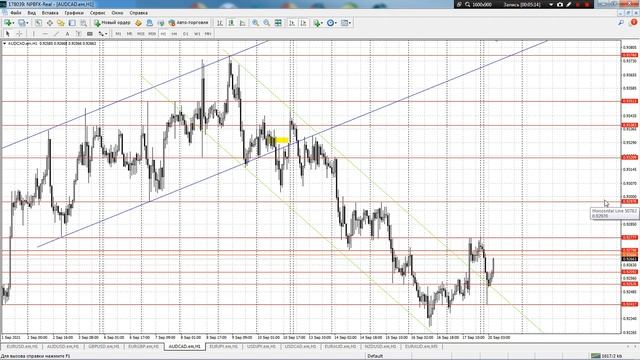Switch to line chart display

242,23
